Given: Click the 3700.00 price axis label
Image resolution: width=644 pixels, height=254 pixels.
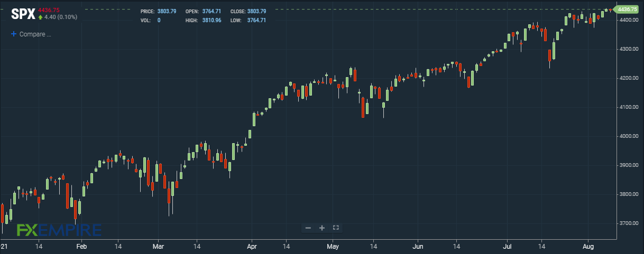Looking at the screenshot, I should point(629,223).
